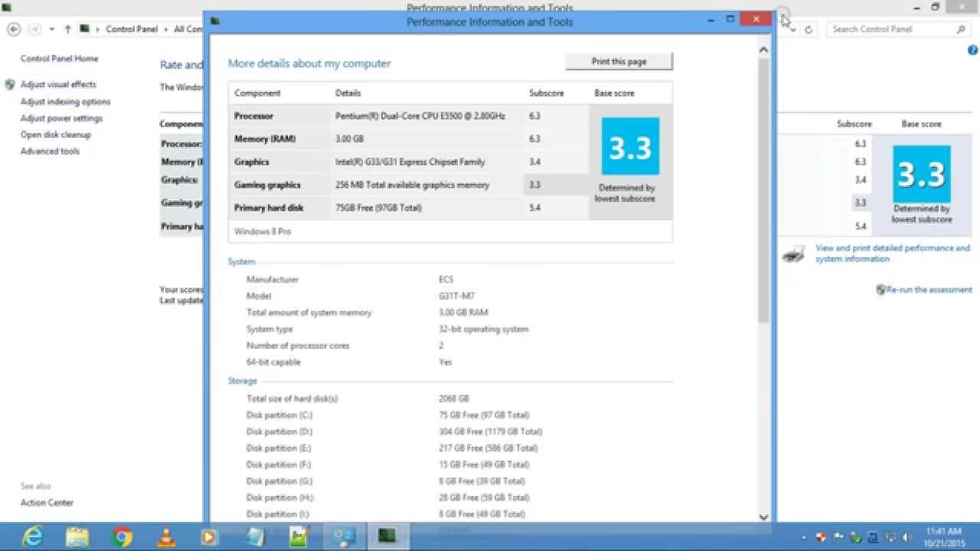Open the taskbar clock and date
Screen dimensions: 980x551
[943, 537]
